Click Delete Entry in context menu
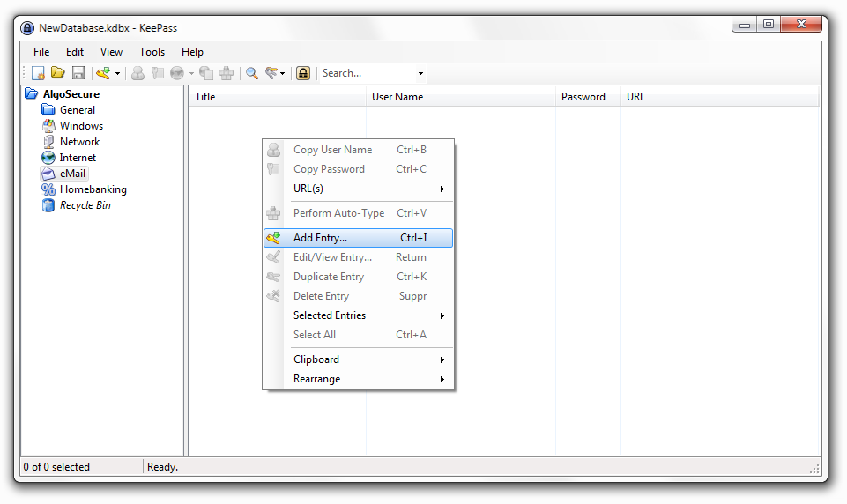 358,296
